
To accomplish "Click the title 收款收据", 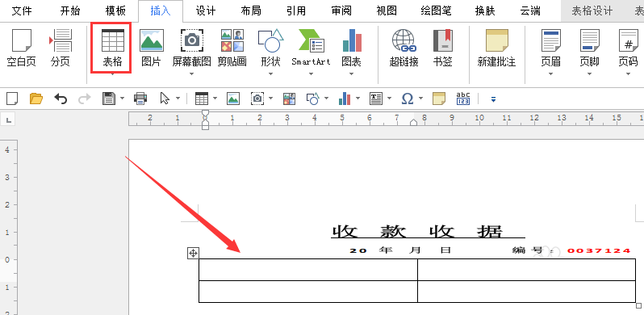I will tap(418, 232).
